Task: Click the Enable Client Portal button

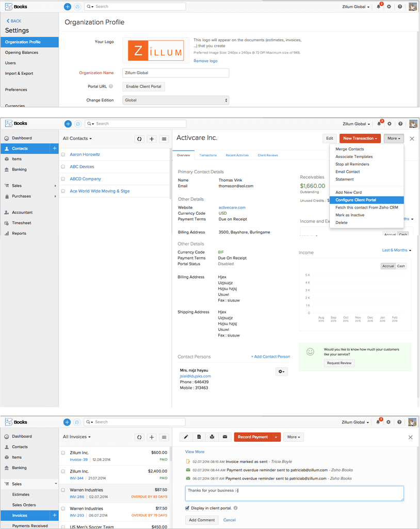Action: point(143,87)
